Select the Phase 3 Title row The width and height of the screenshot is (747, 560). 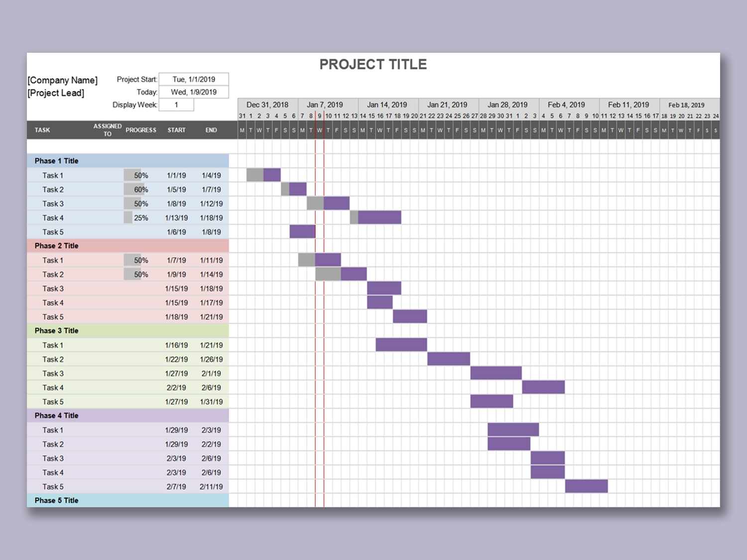[x=56, y=331]
